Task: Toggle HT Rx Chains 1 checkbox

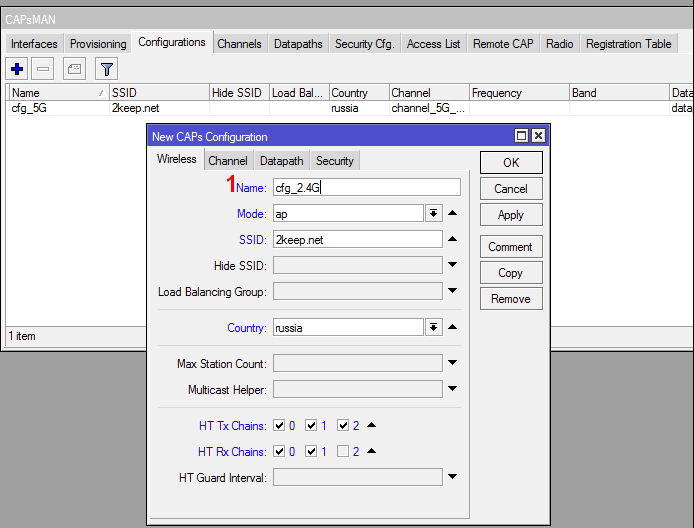Action: [311, 451]
